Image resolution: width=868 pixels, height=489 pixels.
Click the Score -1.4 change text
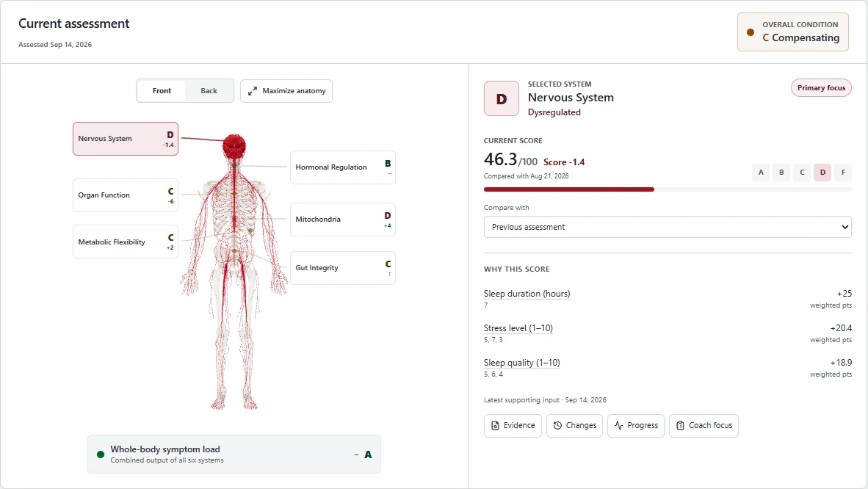564,162
